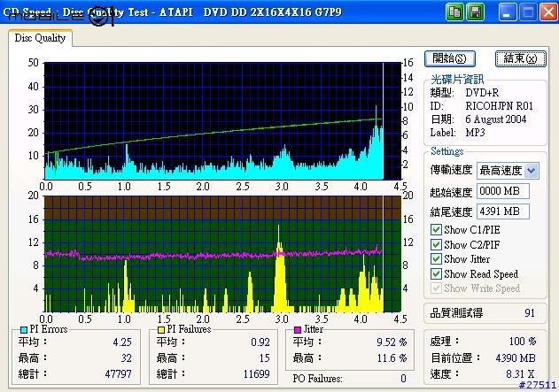Toggle the Show C1/PIE checkbox

tap(436, 230)
